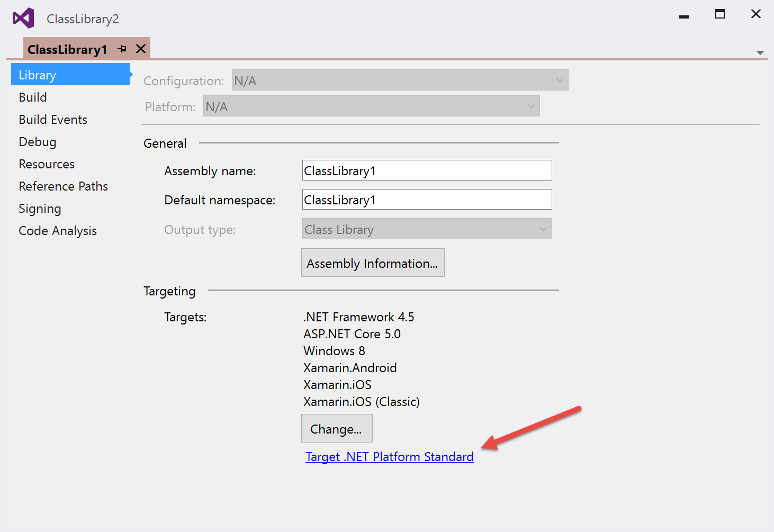Click the Change... targets button
Viewport: 774px width, 532px height.
[337, 429]
